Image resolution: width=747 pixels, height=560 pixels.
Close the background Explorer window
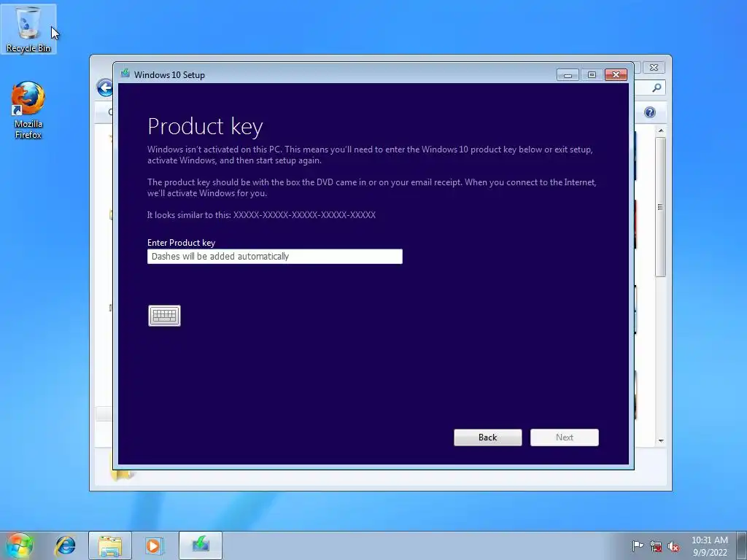654,68
